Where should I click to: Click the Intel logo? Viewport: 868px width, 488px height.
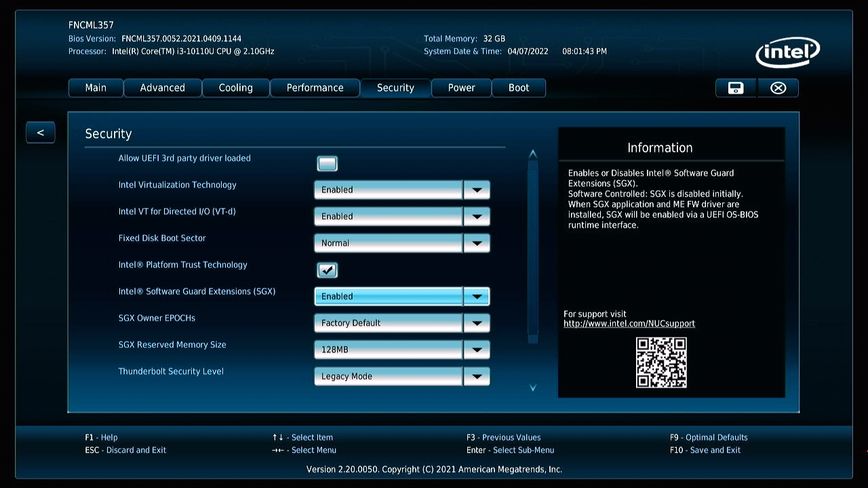pyautogui.click(x=787, y=53)
